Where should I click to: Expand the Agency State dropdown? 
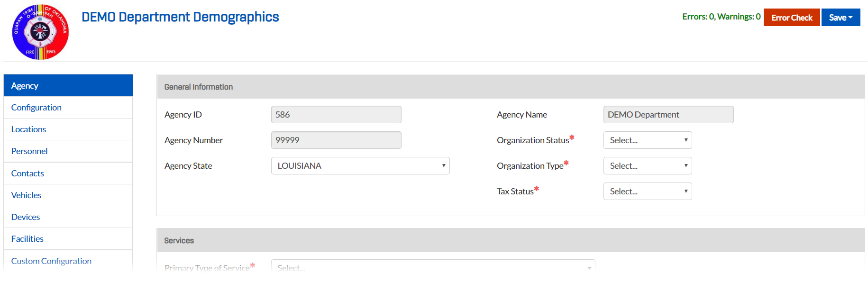point(360,166)
